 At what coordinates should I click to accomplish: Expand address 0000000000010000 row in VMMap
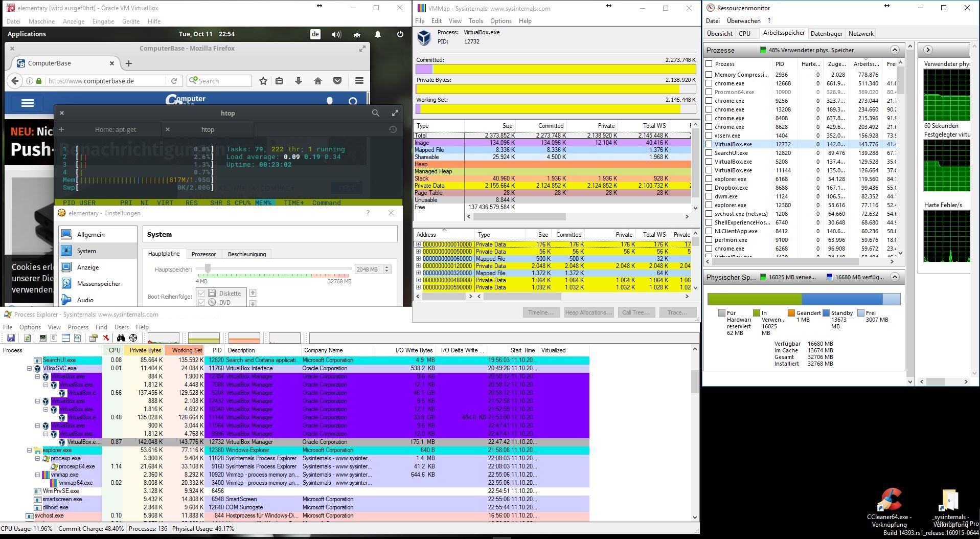click(418, 244)
